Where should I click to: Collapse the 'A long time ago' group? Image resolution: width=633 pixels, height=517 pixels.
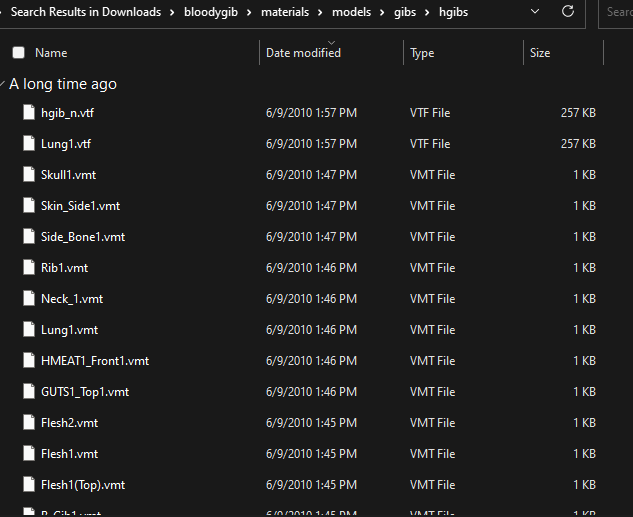(5, 85)
